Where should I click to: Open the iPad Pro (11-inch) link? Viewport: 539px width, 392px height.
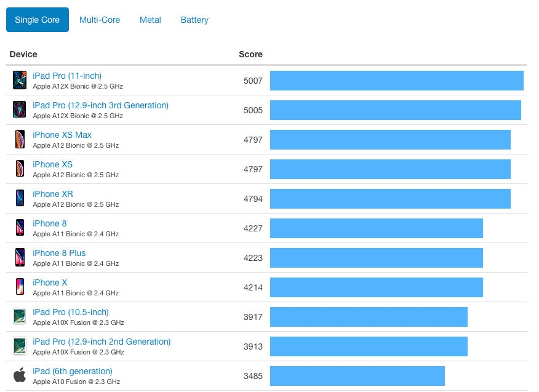point(67,76)
